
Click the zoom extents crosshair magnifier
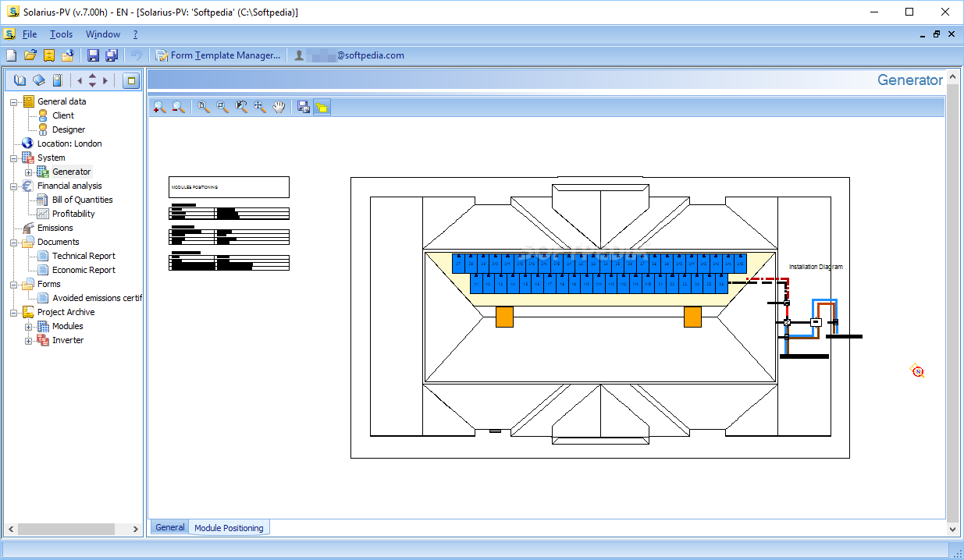[260, 108]
